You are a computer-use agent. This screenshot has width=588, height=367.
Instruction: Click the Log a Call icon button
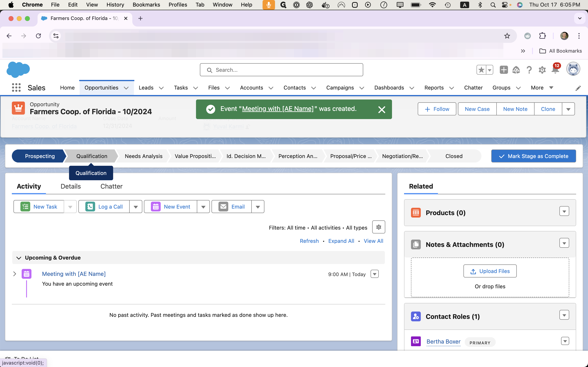[x=90, y=207]
